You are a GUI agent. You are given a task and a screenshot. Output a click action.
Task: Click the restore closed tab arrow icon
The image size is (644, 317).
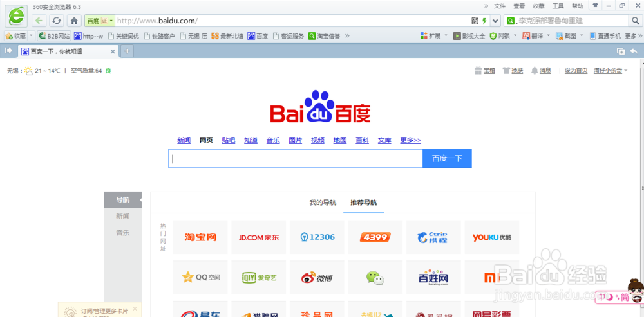(x=634, y=51)
